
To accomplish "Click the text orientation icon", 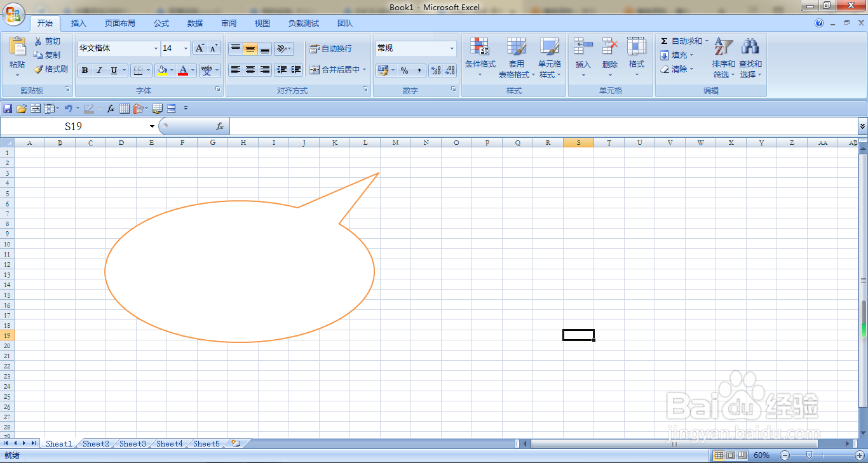I will tap(281, 49).
